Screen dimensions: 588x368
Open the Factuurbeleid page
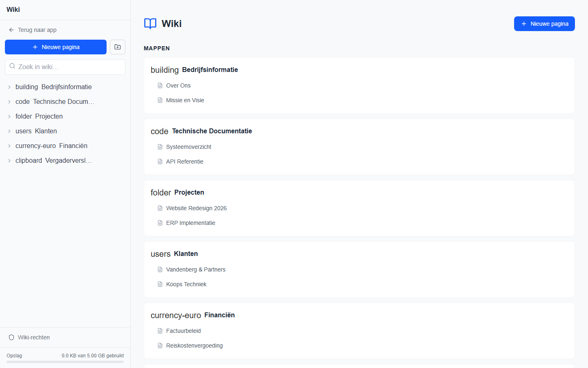tap(183, 331)
